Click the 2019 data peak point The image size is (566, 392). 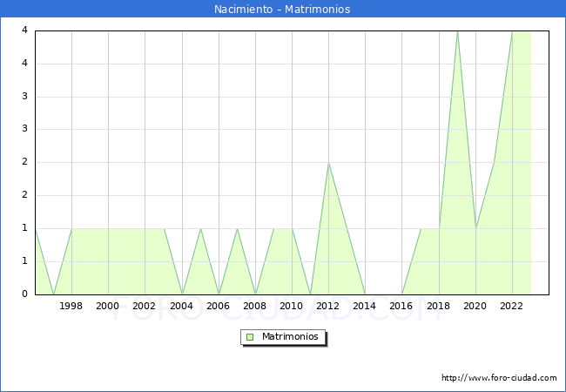(x=457, y=31)
